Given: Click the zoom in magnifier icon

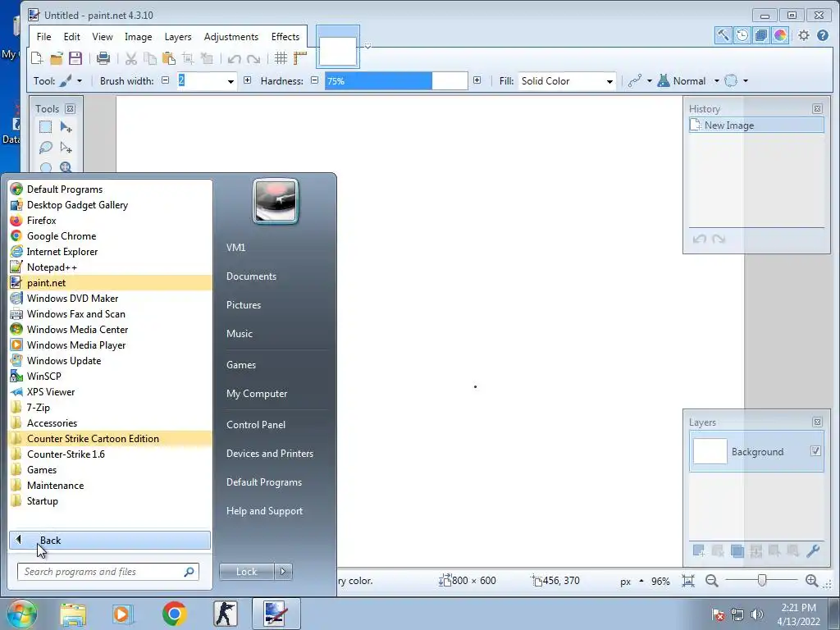Looking at the screenshot, I should [811, 581].
